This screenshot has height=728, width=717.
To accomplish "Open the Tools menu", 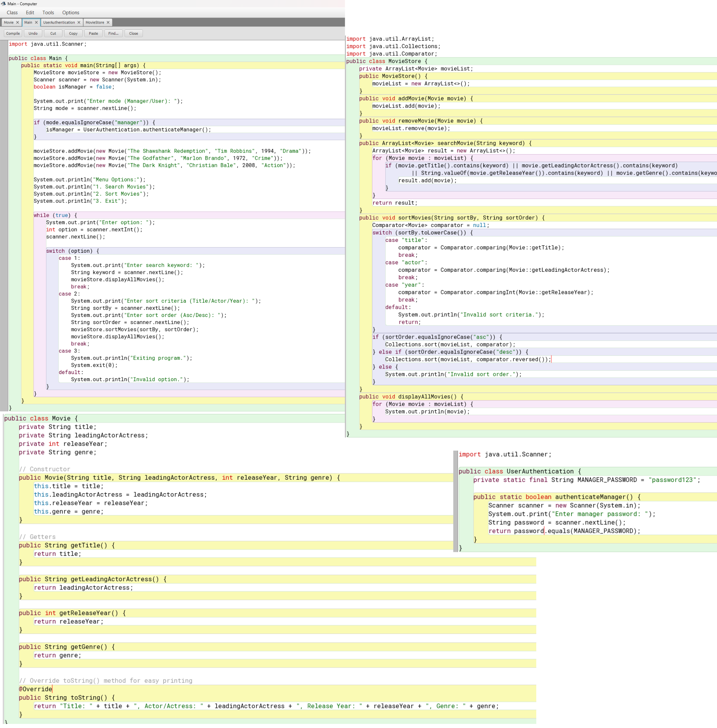I will coord(48,12).
